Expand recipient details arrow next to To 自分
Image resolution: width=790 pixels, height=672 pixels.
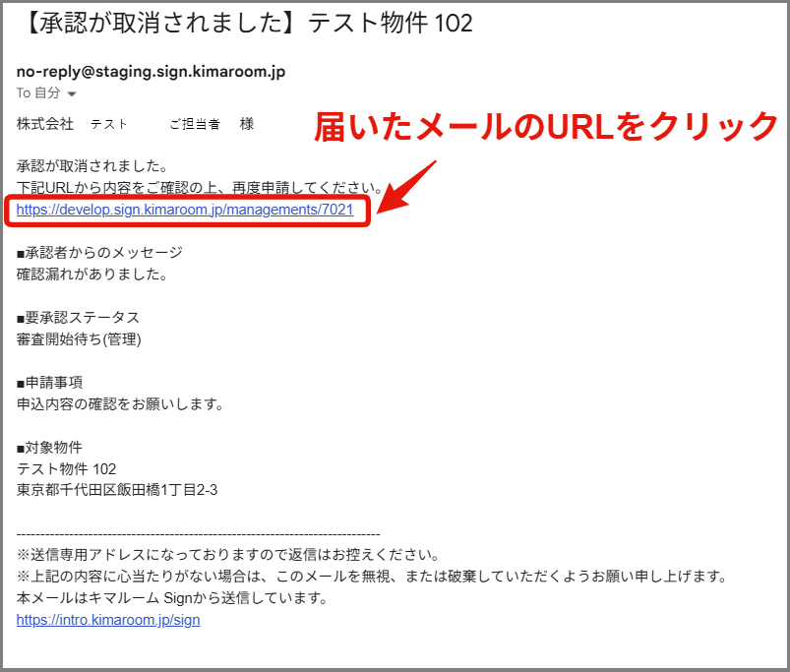coord(72,93)
